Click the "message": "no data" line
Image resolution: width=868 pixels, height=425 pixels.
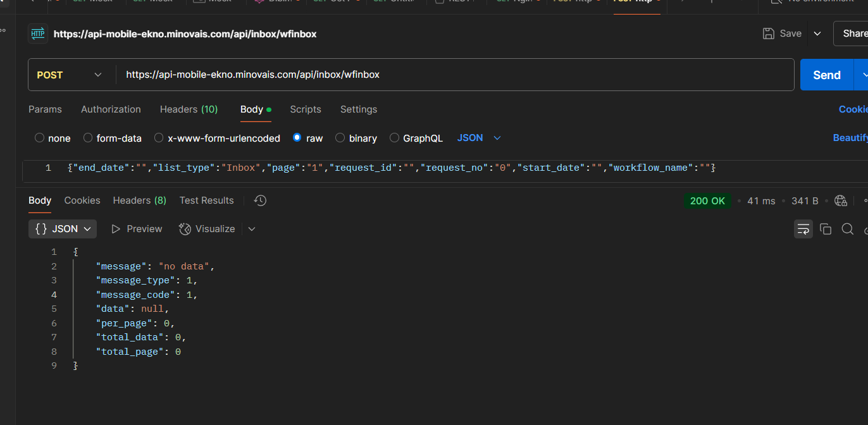[x=156, y=266]
